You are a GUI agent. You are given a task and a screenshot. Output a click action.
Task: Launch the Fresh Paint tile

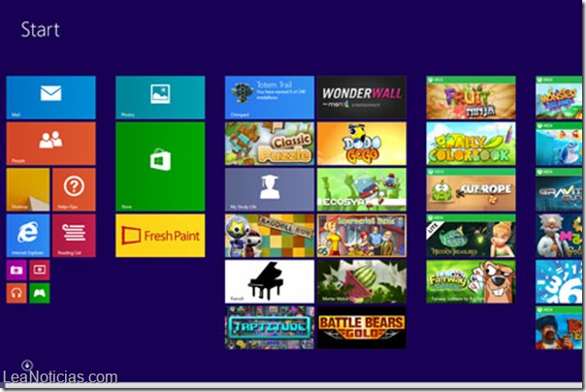coord(160,236)
